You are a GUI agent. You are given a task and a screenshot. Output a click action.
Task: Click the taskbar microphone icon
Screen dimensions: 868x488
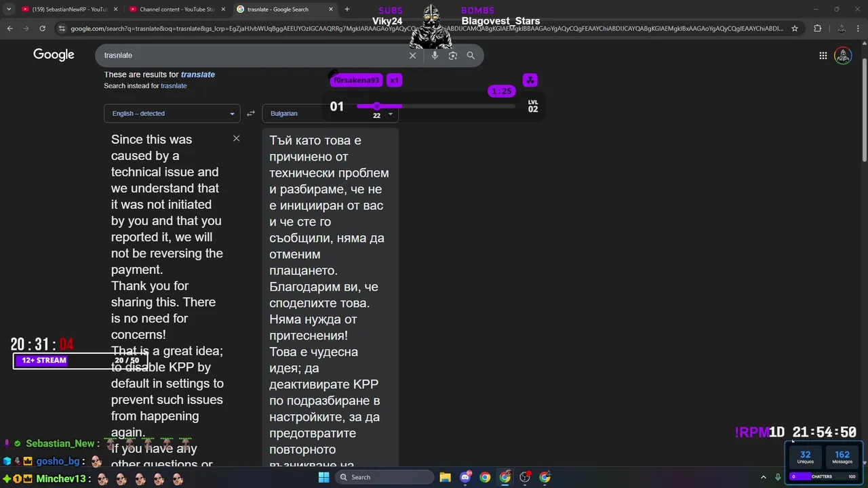(x=778, y=477)
